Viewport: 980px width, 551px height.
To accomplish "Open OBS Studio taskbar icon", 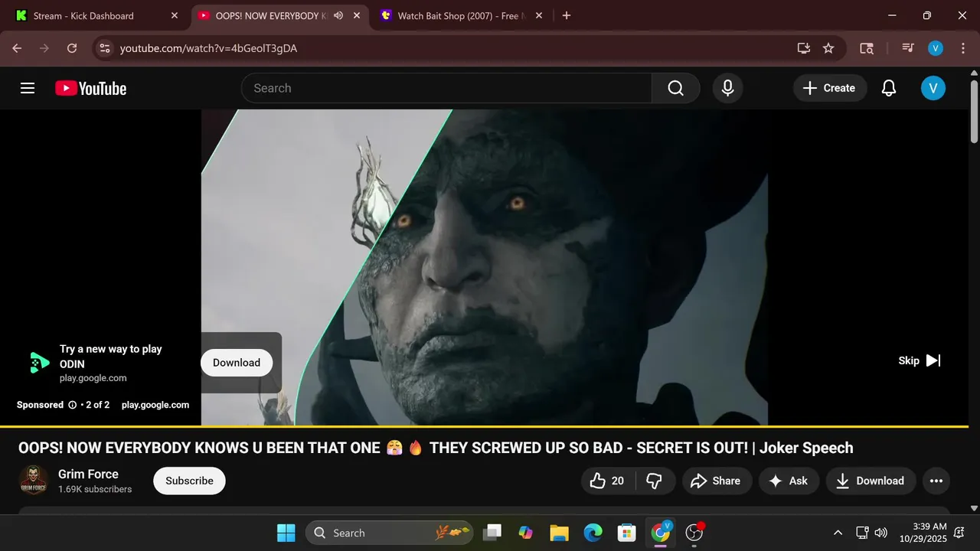I will (x=694, y=533).
